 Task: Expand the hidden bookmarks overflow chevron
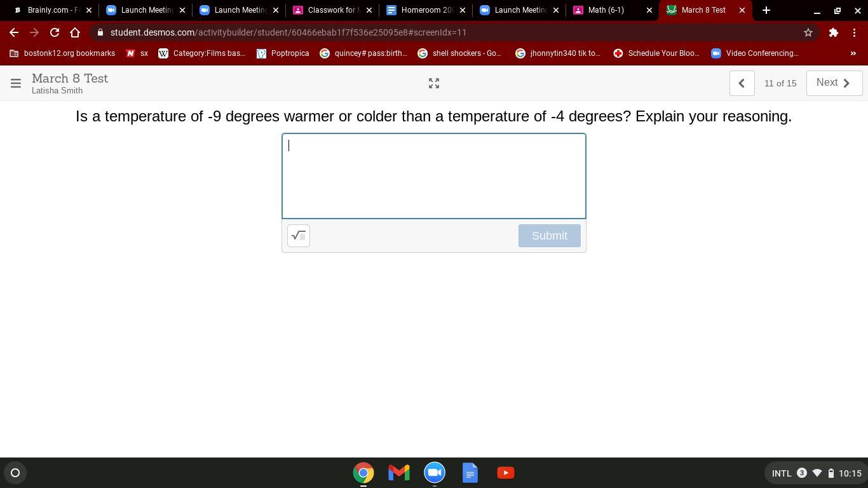tap(853, 53)
